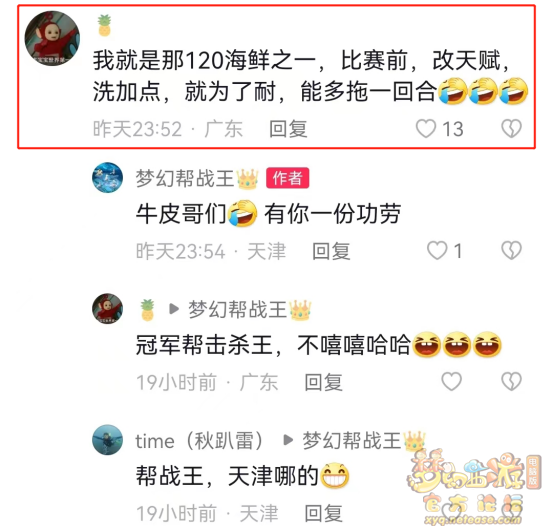Reply to the 帮战王，天津哪的 comment

324,513
